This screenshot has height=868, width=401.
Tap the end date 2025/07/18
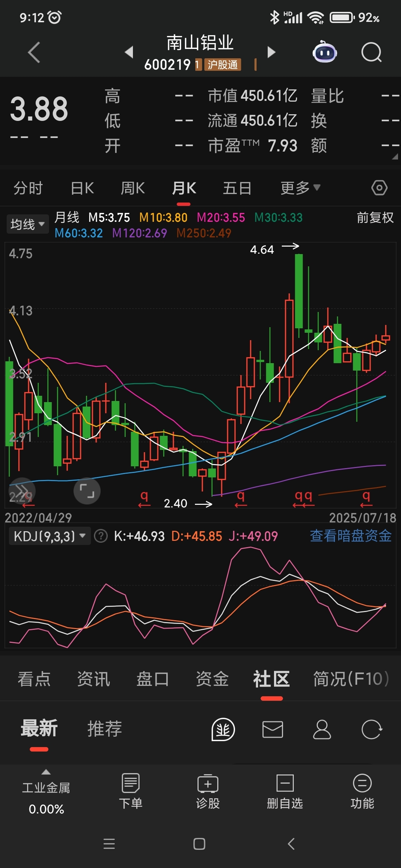[x=363, y=518]
